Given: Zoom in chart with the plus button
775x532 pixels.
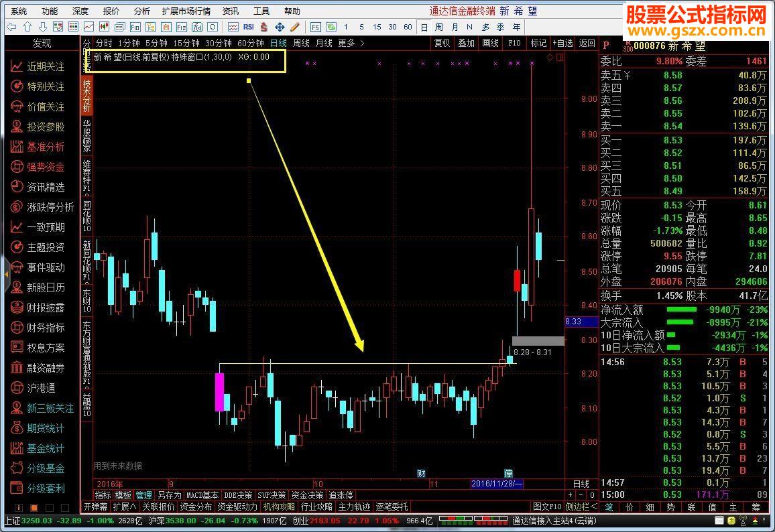Looking at the screenshot, I should point(570,495).
